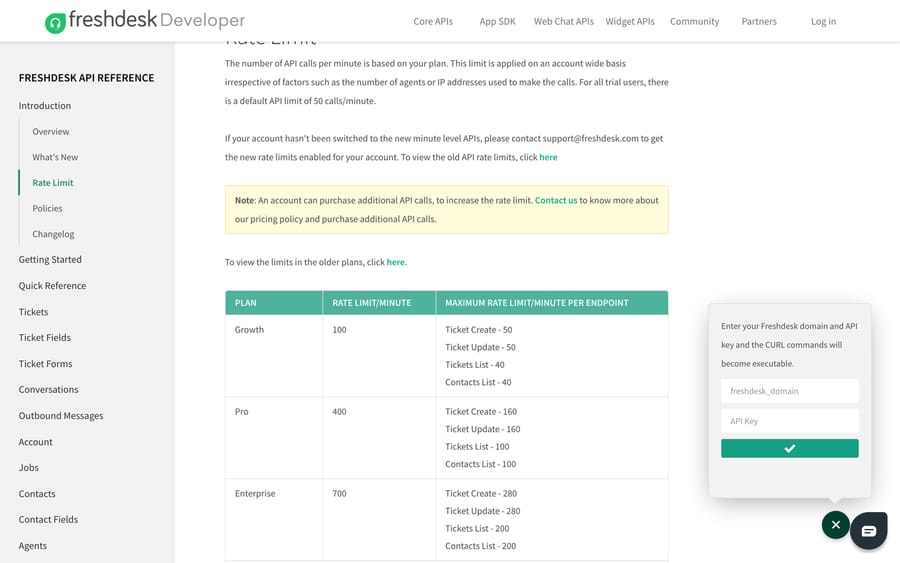Open Ticket Fields section
The image size is (900, 563).
tap(44, 337)
